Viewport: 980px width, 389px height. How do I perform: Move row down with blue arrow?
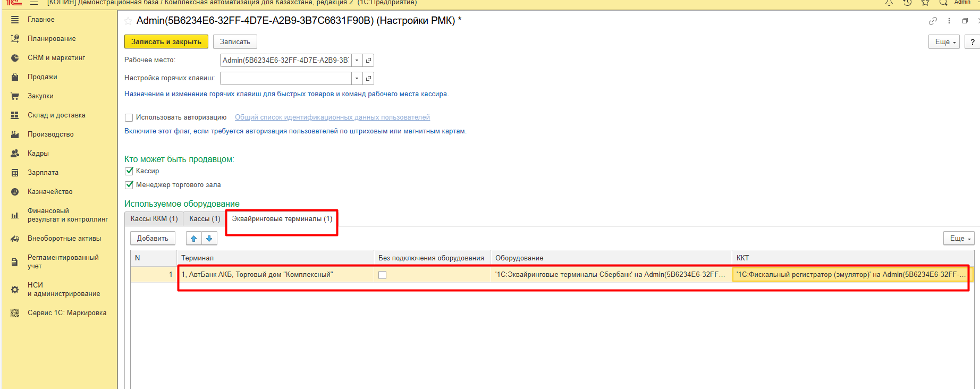tap(209, 239)
